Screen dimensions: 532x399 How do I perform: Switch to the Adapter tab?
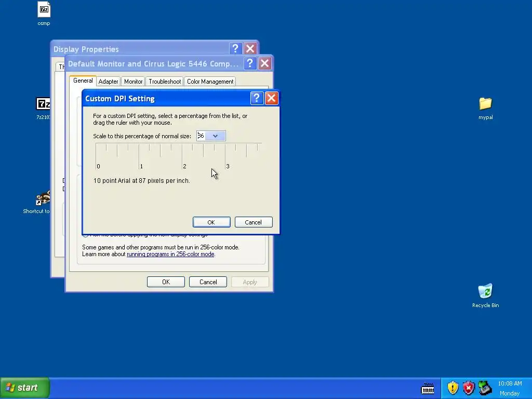108,82
